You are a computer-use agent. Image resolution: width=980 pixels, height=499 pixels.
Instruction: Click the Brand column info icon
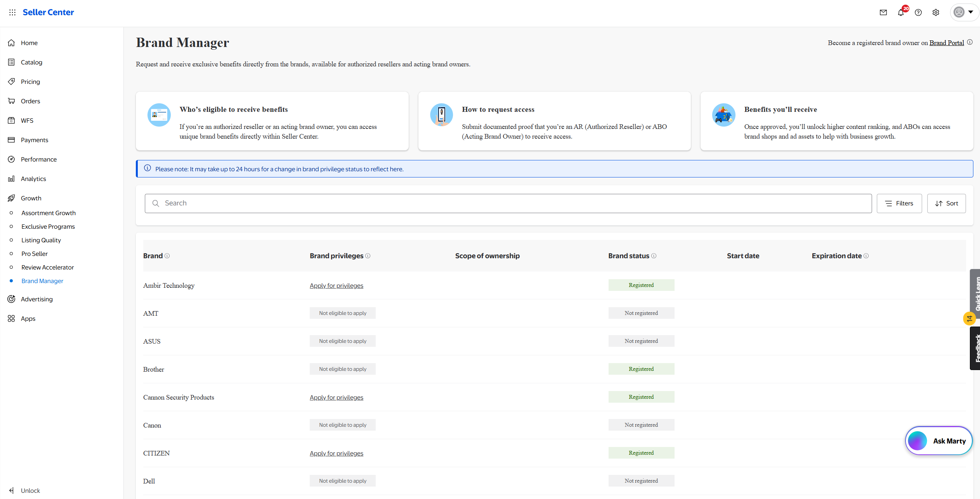point(167,256)
